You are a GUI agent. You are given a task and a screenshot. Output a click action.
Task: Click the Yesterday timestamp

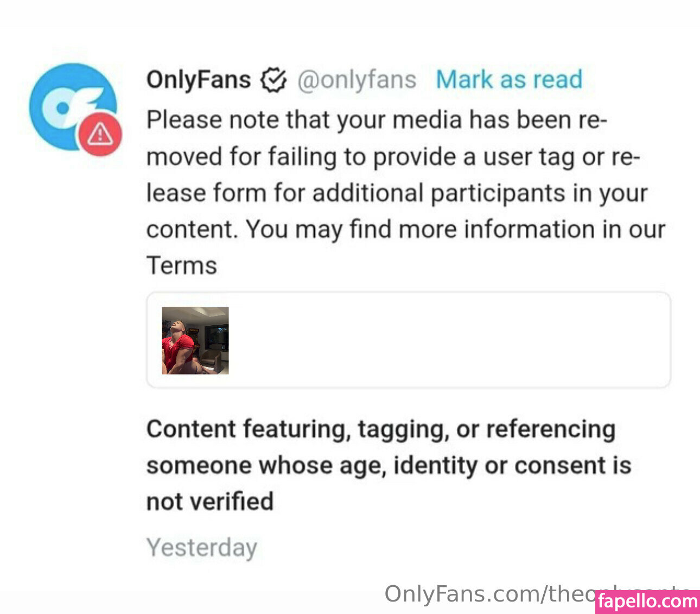(202, 548)
